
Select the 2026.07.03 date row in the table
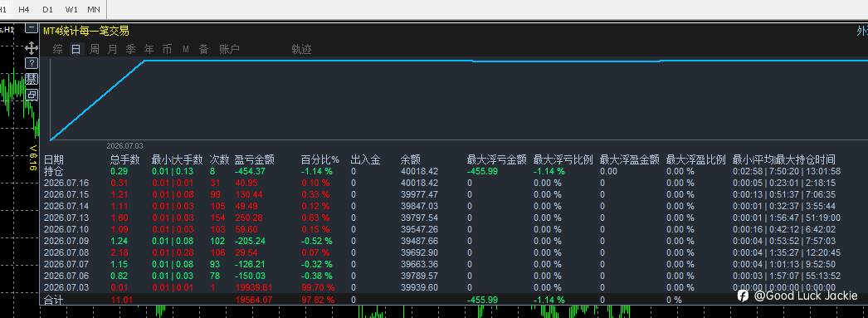[x=66, y=287]
